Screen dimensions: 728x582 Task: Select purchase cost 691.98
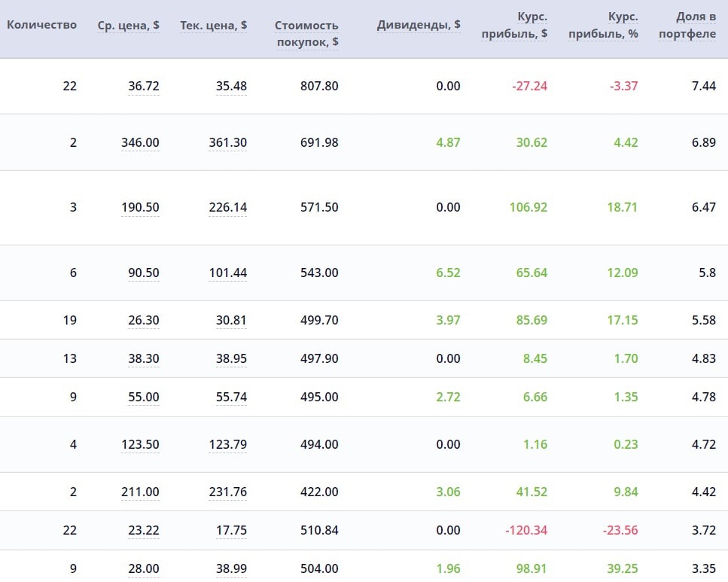(319, 142)
